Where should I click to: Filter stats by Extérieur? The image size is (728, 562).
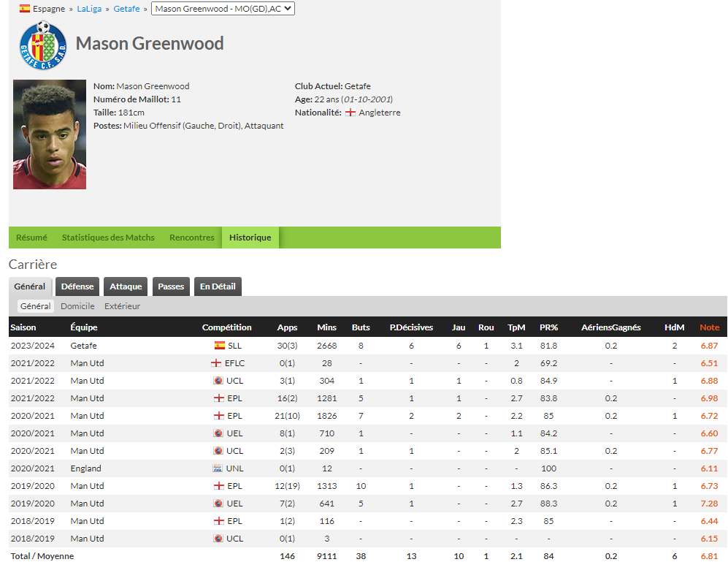coord(122,306)
